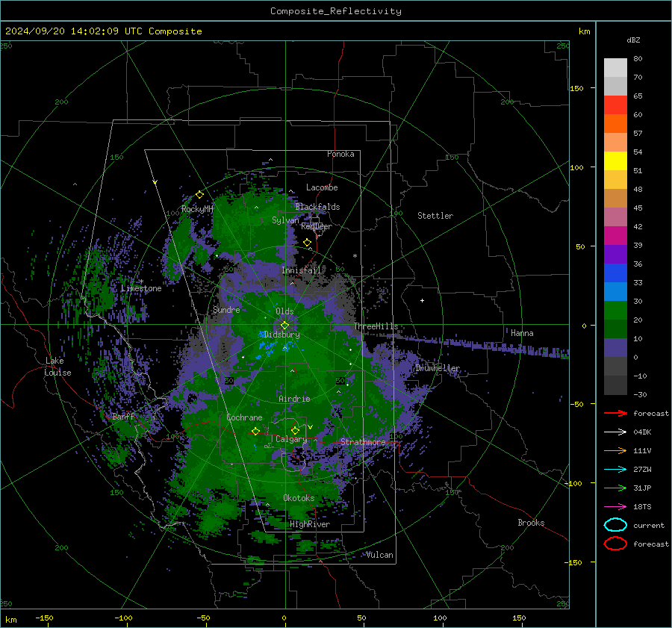Click the Banff town label
This screenshot has width=672, height=628.
(123, 416)
